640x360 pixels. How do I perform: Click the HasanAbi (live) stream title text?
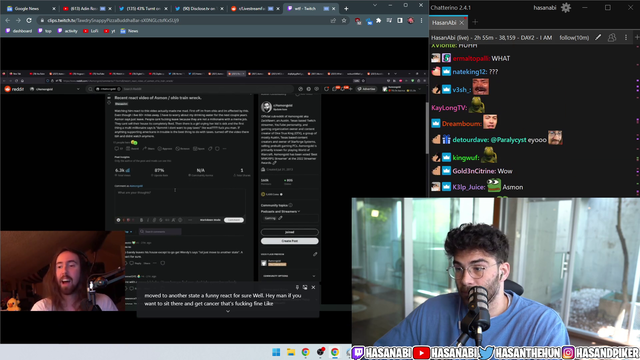click(491, 38)
